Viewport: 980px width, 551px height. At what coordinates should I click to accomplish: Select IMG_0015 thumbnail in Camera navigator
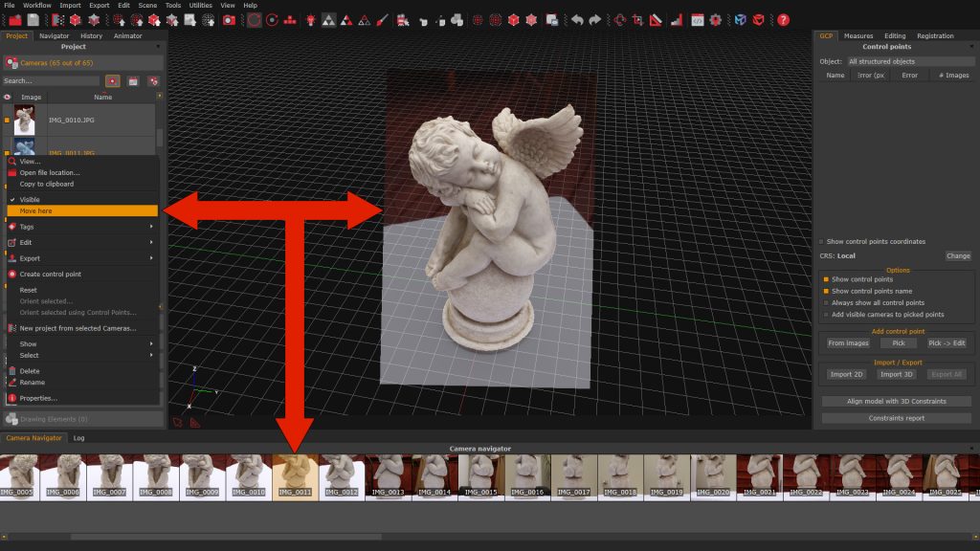click(x=481, y=476)
